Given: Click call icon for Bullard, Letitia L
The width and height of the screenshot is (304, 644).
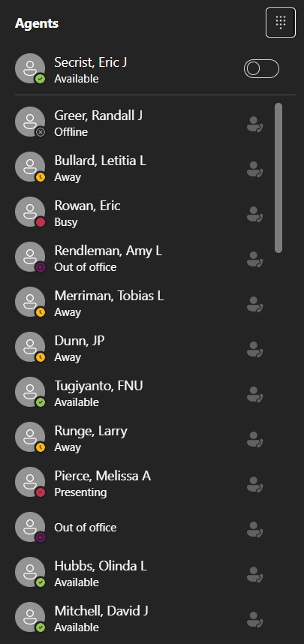Looking at the screenshot, I should 254,169.
